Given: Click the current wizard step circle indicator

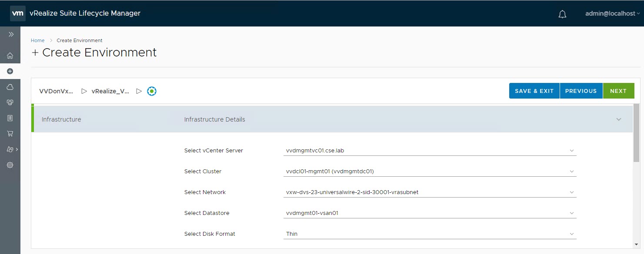Looking at the screenshot, I should point(151,91).
